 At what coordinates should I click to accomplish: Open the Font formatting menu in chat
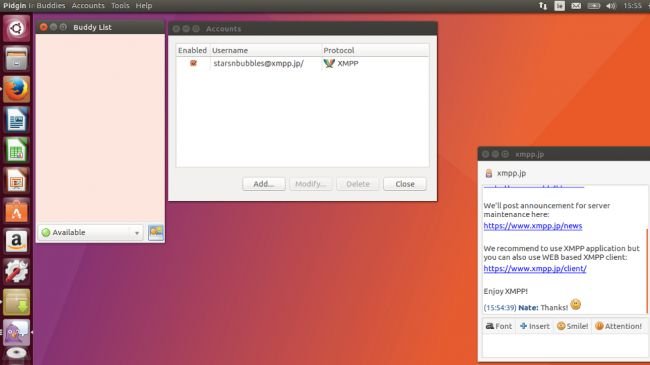tap(499, 326)
